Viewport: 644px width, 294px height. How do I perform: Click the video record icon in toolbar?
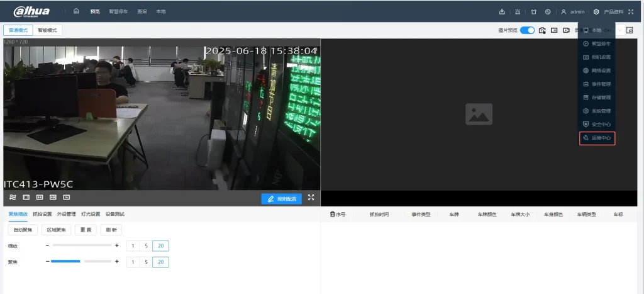567,30
